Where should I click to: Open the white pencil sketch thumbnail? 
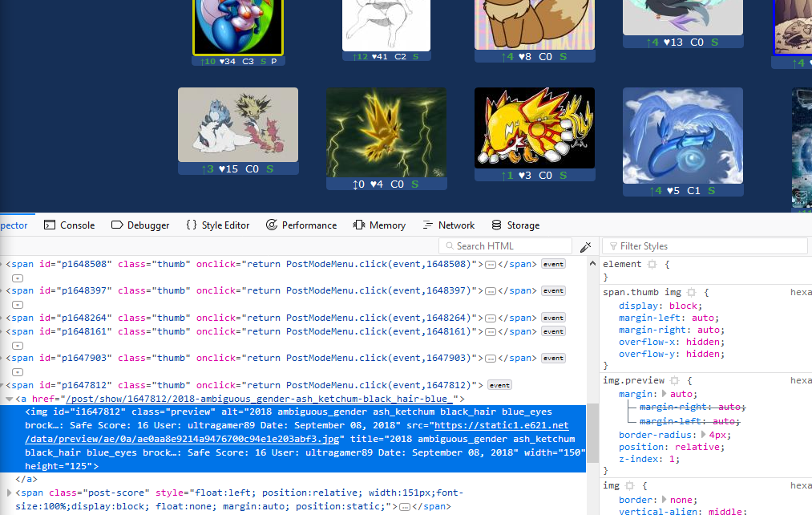pos(386,26)
